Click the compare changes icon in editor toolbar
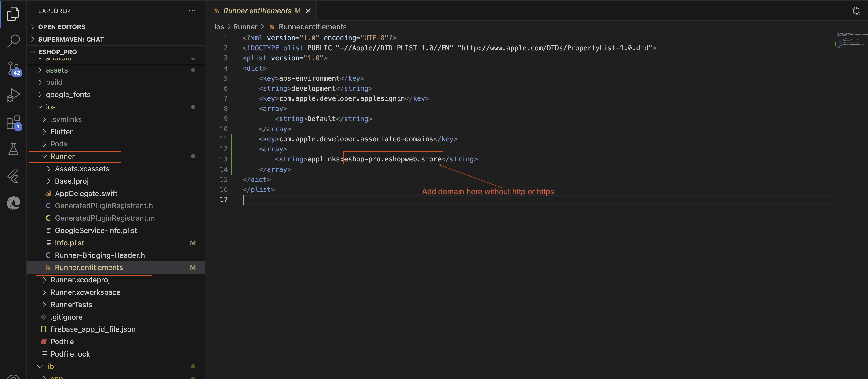The image size is (868, 379). pyautogui.click(x=856, y=11)
